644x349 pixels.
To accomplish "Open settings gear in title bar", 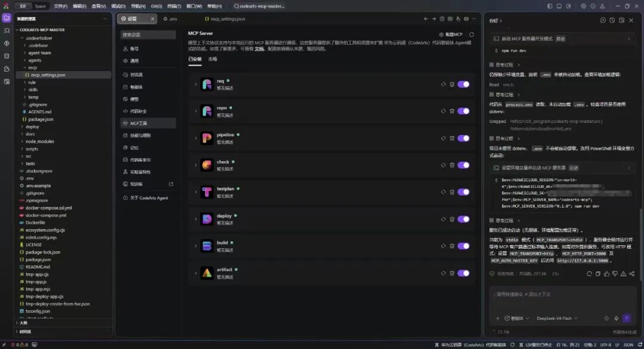I will tap(583, 6).
